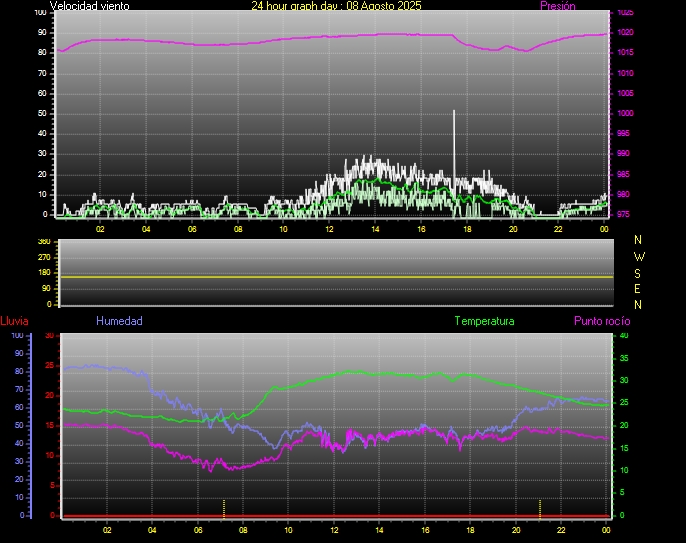Click the green "15" temperature axis value

coord(624,448)
